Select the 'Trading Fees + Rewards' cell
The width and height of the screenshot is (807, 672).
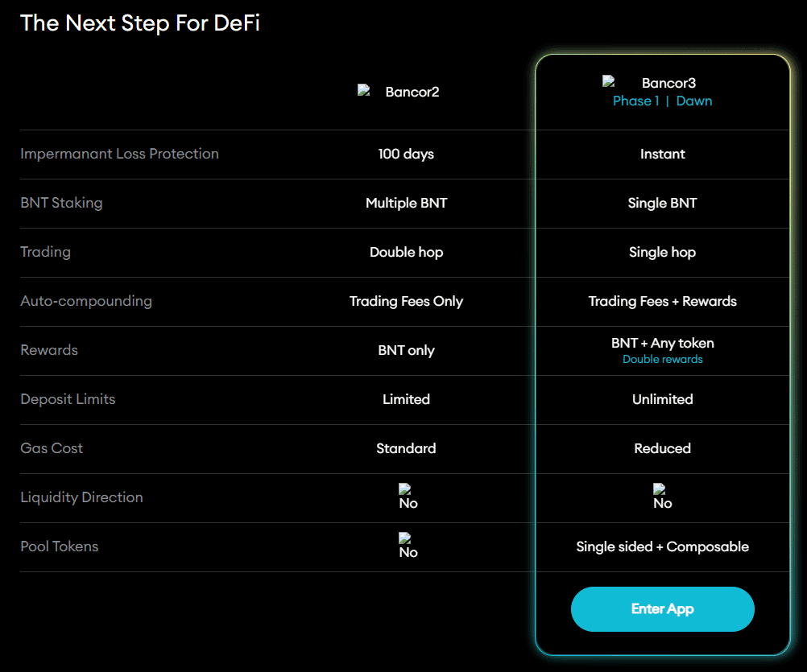662,302
